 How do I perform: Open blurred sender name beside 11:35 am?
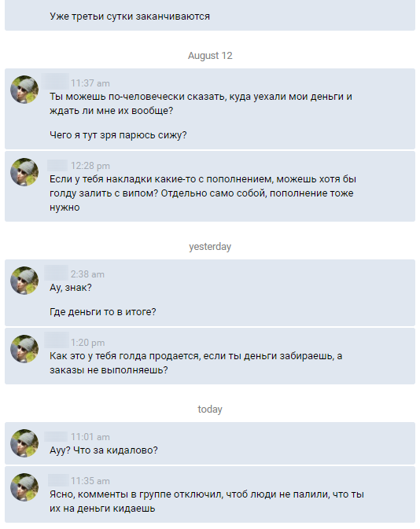pyautogui.click(x=58, y=479)
